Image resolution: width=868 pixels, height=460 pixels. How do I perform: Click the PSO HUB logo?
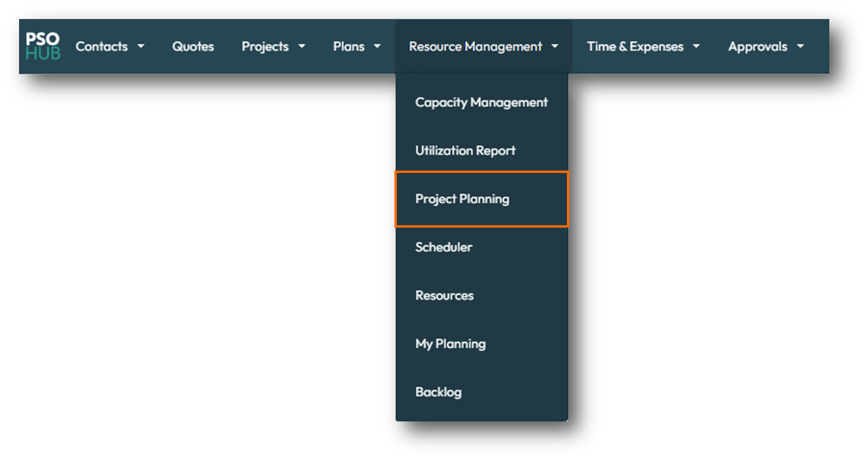coord(43,46)
